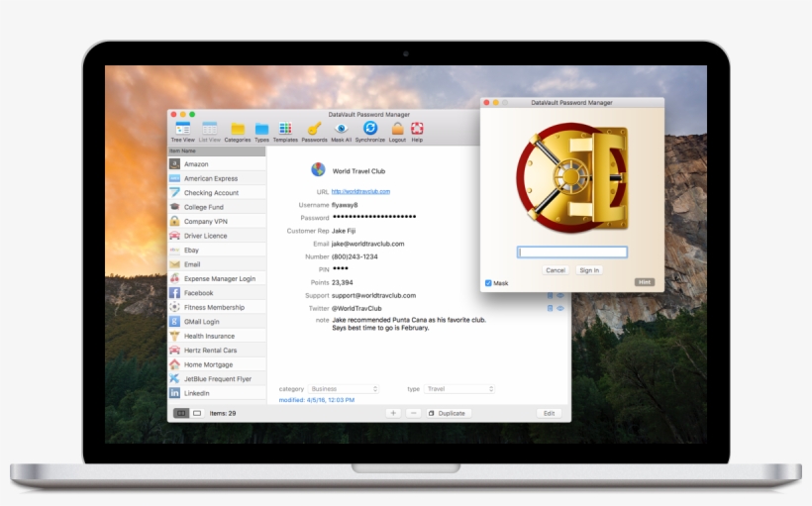Image resolution: width=812 pixels, height=506 pixels.
Task: Select the Amazon item icon
Action: [x=174, y=163]
